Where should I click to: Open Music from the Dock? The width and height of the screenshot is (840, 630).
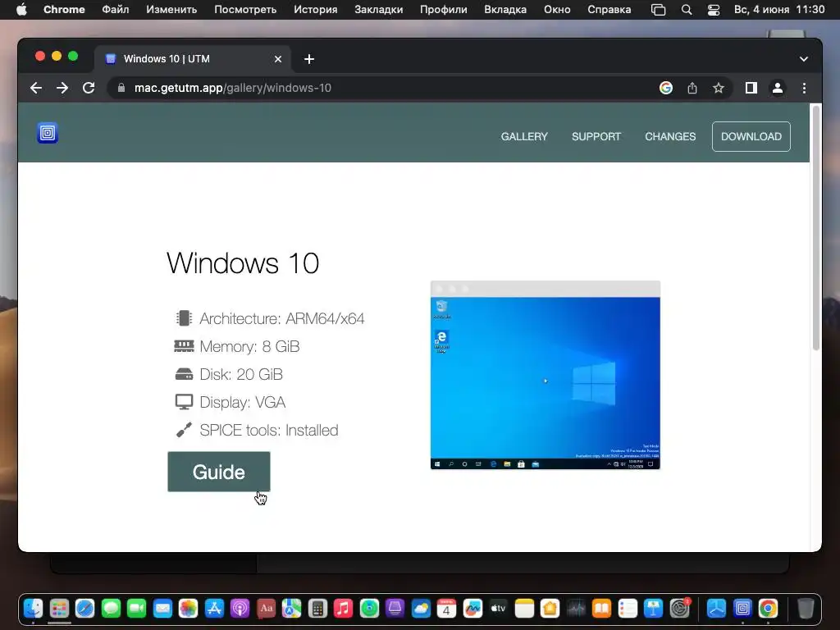[344, 608]
